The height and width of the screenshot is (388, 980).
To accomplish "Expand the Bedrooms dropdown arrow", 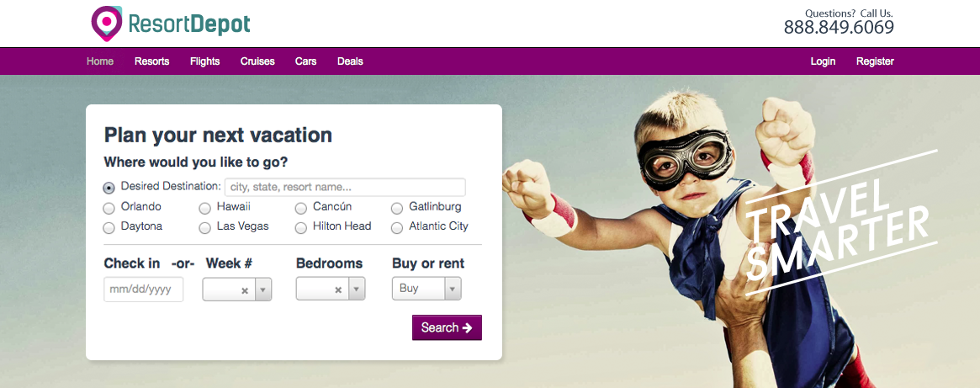I will (x=357, y=290).
